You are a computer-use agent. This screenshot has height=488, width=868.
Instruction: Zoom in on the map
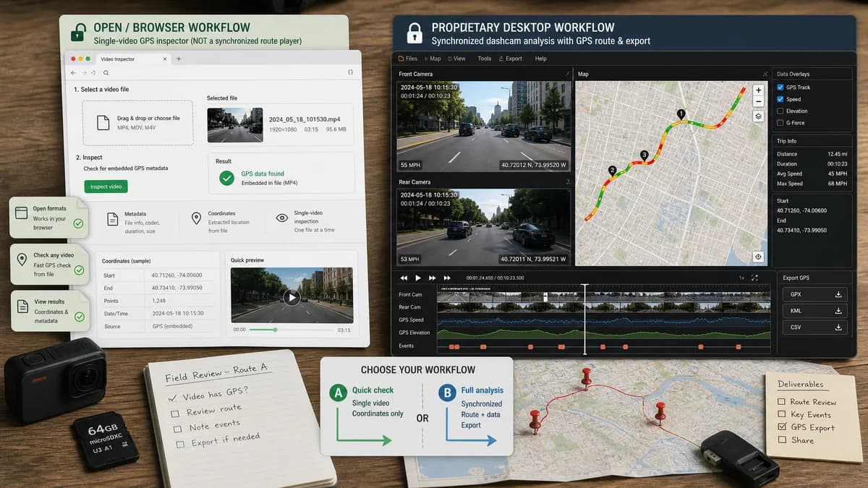pyautogui.click(x=758, y=90)
